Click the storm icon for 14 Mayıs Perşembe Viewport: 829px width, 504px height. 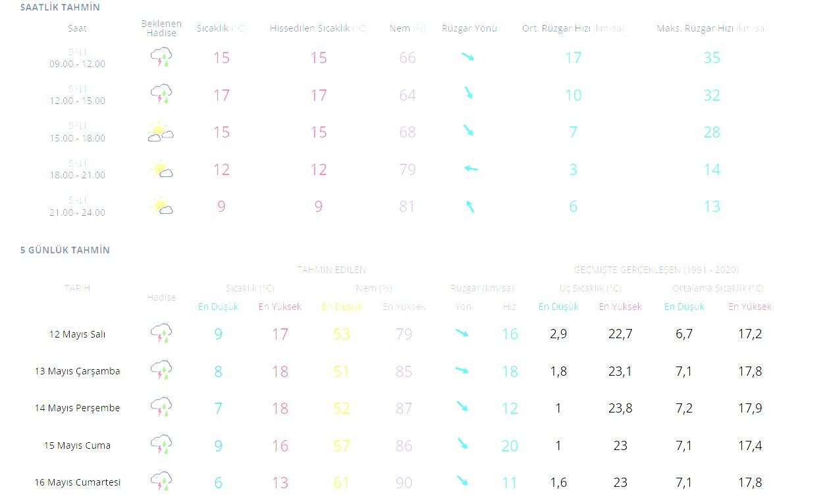(161, 407)
